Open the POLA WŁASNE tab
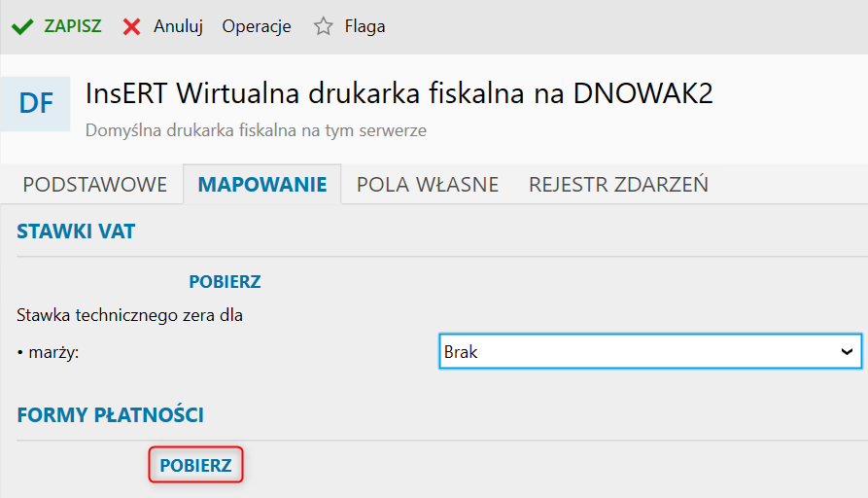Screen dimensions: 868x498 428,184
